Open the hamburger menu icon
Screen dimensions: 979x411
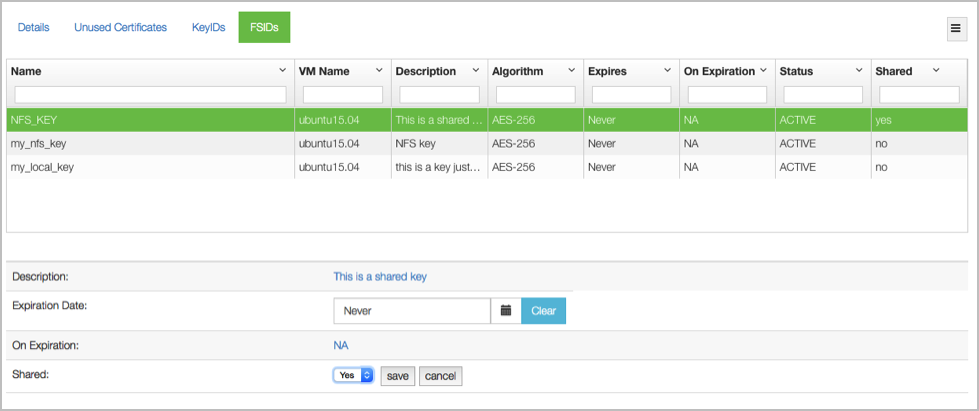coord(957,29)
